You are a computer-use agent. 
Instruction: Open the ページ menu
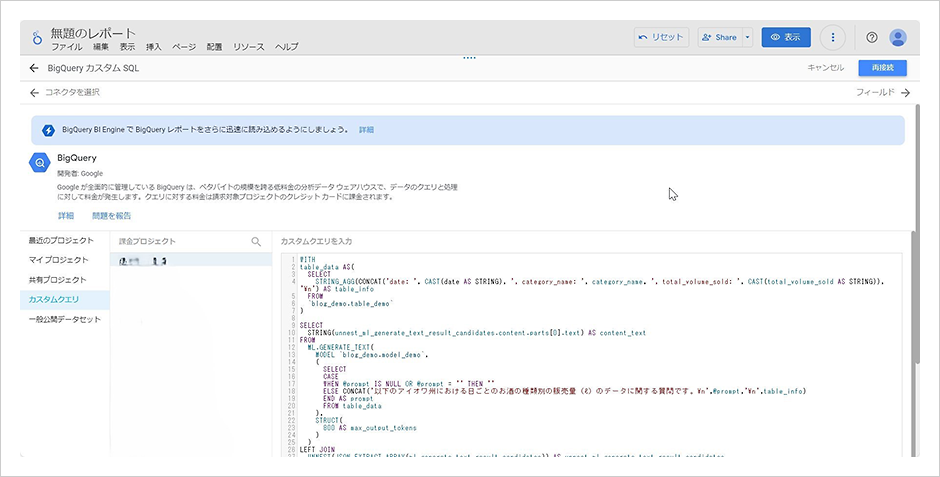[184, 47]
